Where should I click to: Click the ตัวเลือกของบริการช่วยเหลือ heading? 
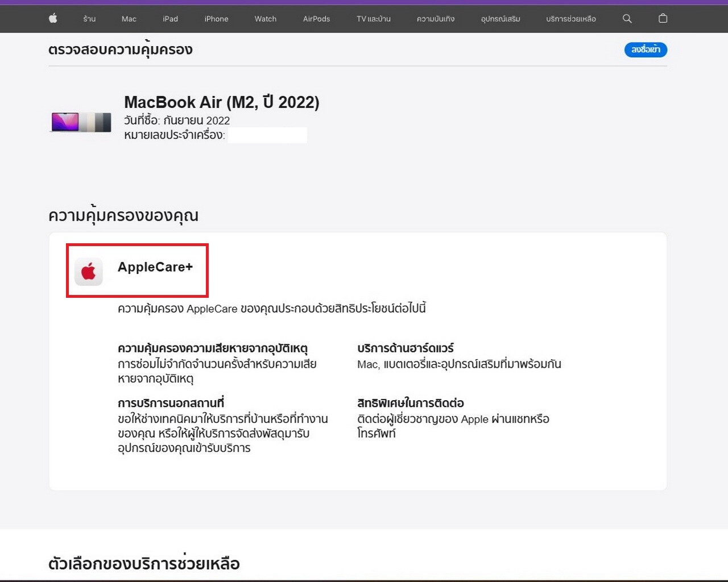click(x=144, y=564)
